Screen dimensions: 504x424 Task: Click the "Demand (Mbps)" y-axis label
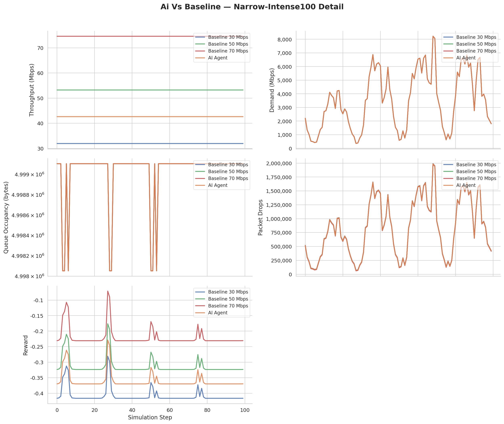272,90
